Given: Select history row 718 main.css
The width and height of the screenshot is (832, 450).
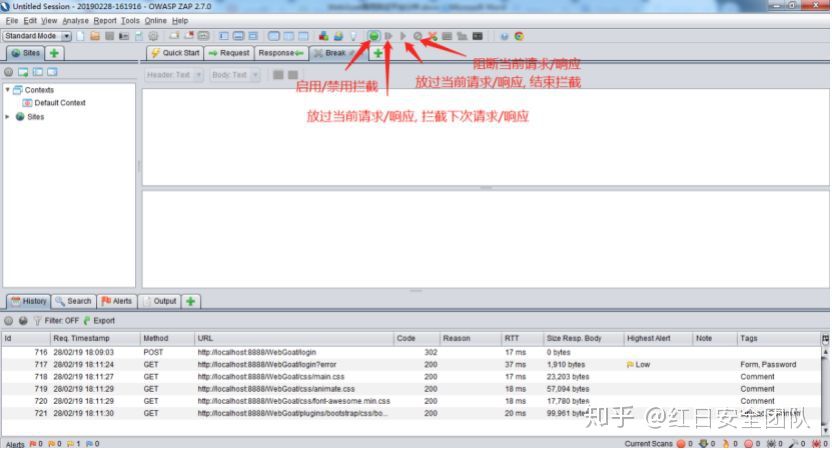Looking at the screenshot, I should click(411, 377).
